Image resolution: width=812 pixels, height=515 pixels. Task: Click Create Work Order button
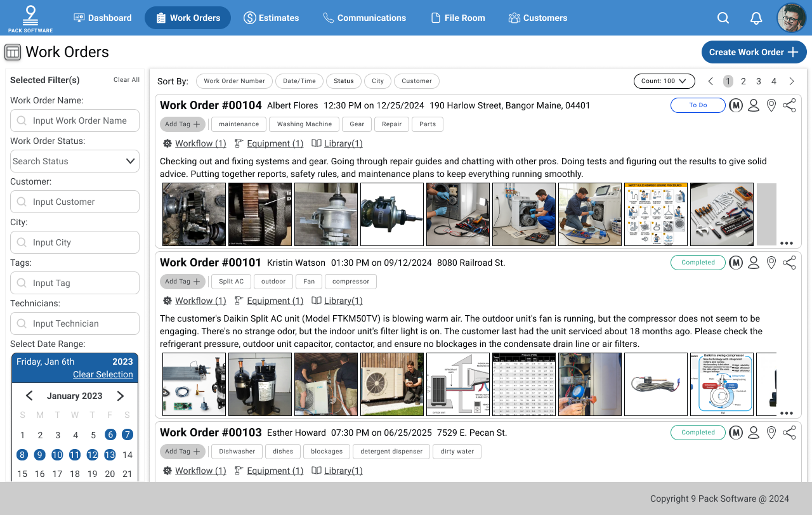(754, 52)
